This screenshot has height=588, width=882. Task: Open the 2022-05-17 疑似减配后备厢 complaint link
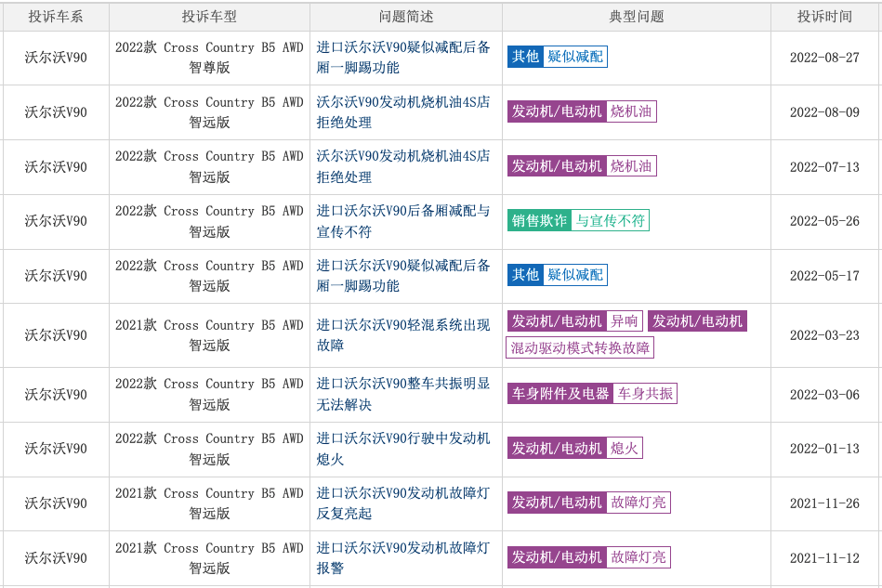(x=402, y=276)
